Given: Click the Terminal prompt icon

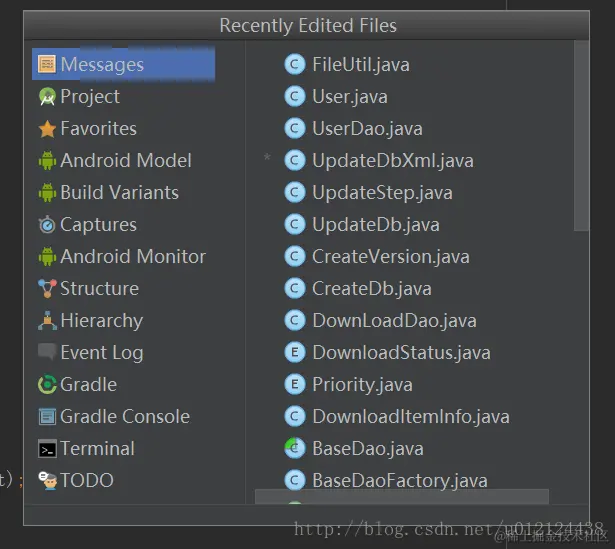Looking at the screenshot, I should (47, 449).
